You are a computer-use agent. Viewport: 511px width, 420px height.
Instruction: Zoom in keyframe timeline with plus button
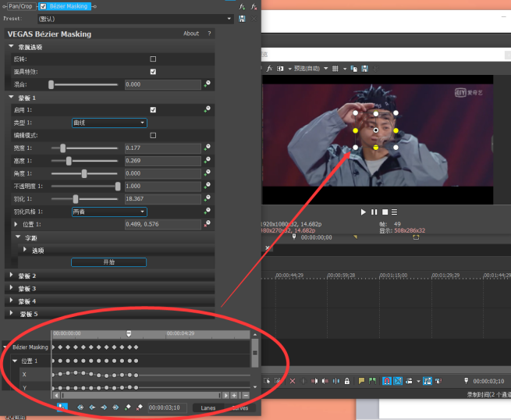point(234,396)
